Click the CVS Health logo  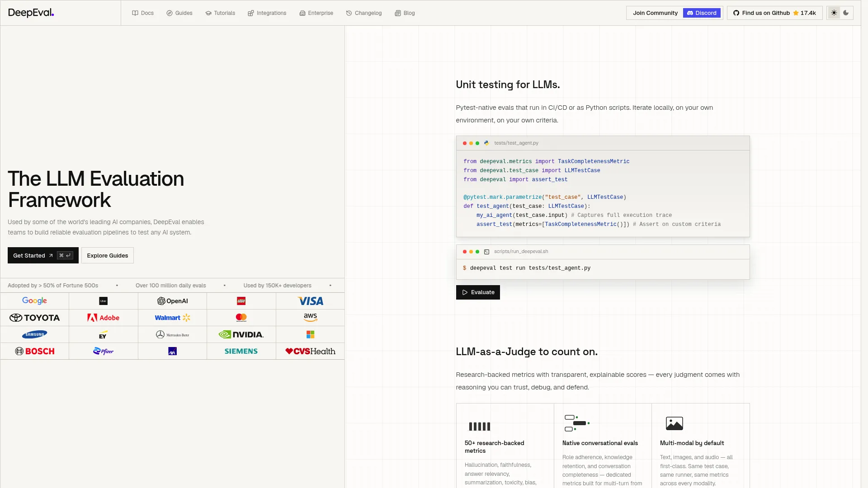pyautogui.click(x=311, y=351)
